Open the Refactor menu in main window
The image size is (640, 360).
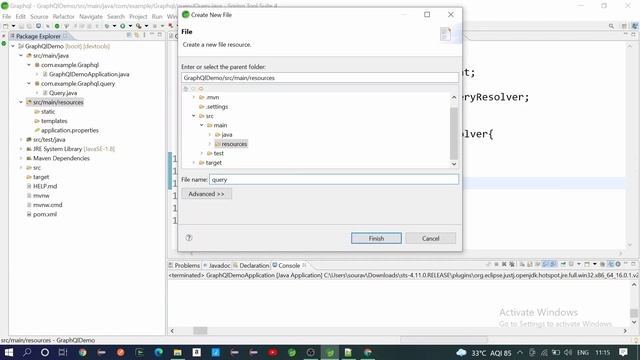point(64,16)
